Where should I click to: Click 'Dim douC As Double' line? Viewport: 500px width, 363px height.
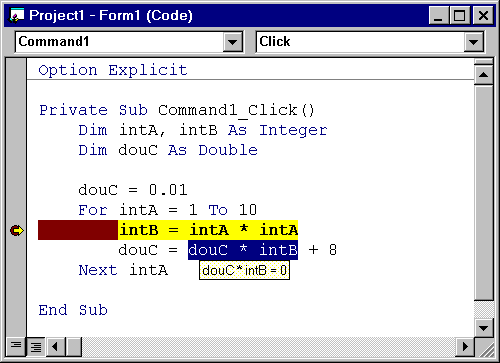pyautogui.click(x=168, y=150)
